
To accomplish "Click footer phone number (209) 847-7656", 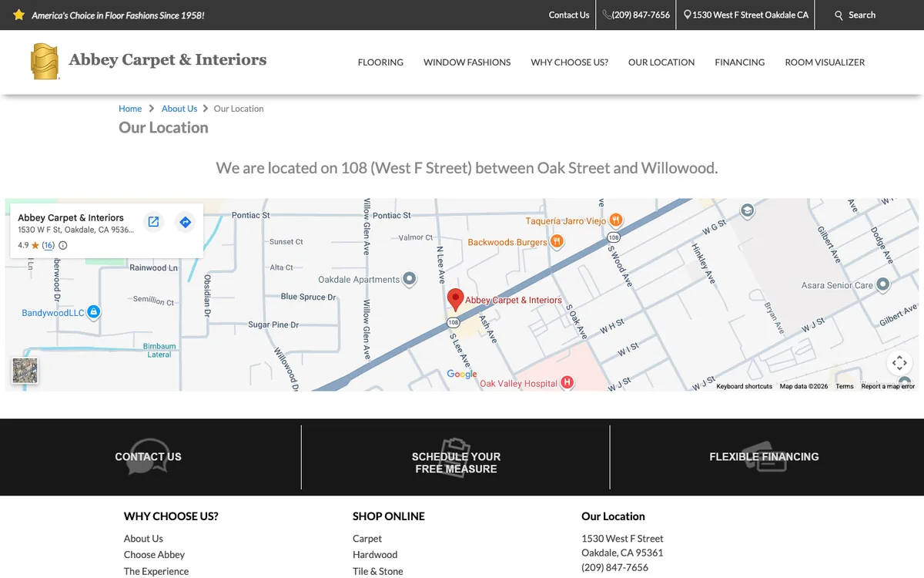I will (614, 567).
